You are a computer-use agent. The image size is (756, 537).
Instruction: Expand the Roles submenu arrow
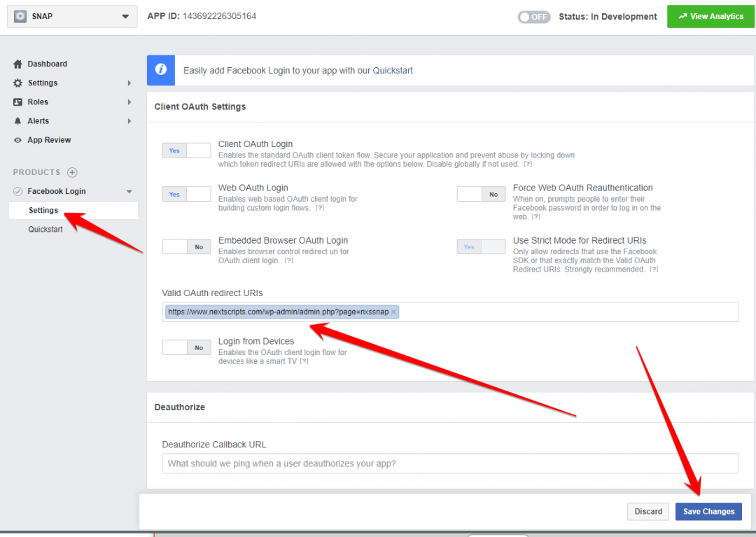(129, 102)
